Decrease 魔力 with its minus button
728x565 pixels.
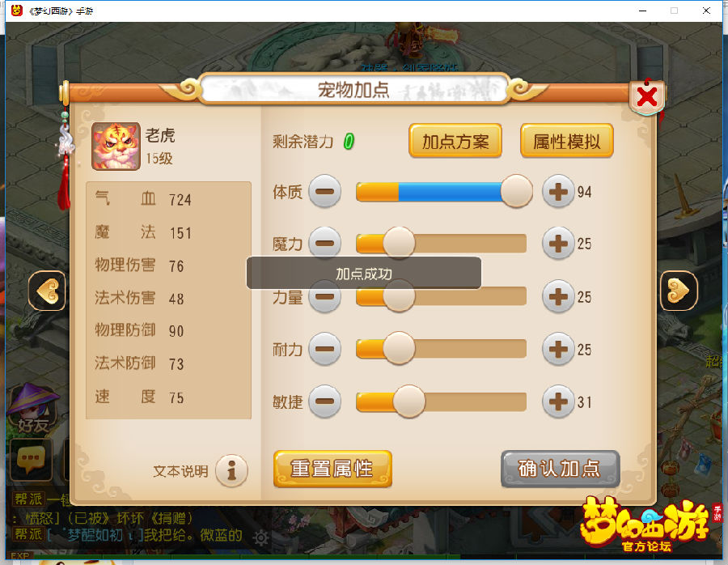325,242
